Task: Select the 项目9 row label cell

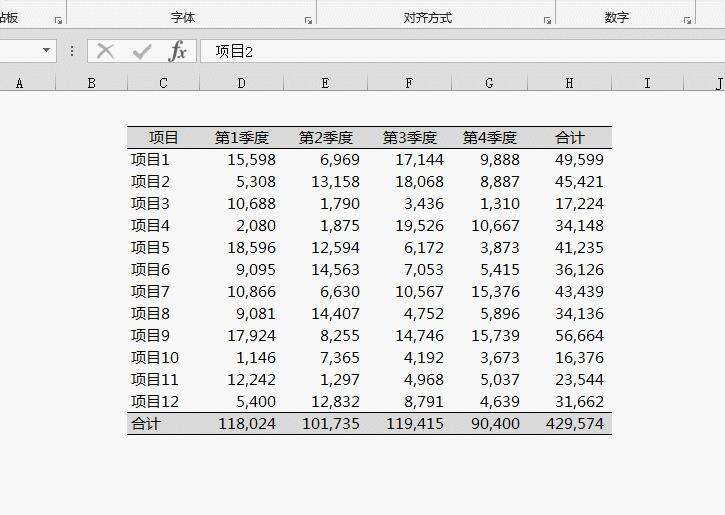Action: tap(163, 336)
